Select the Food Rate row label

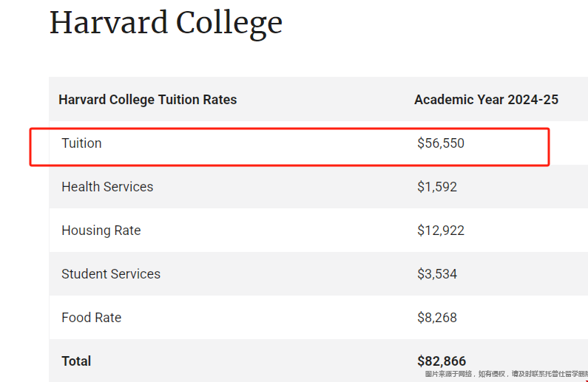[92, 318]
